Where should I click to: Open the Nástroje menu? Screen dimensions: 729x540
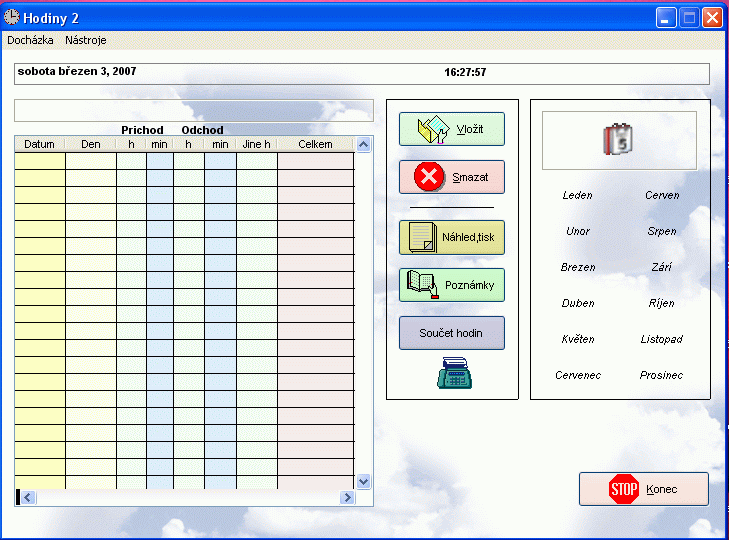click(x=86, y=40)
